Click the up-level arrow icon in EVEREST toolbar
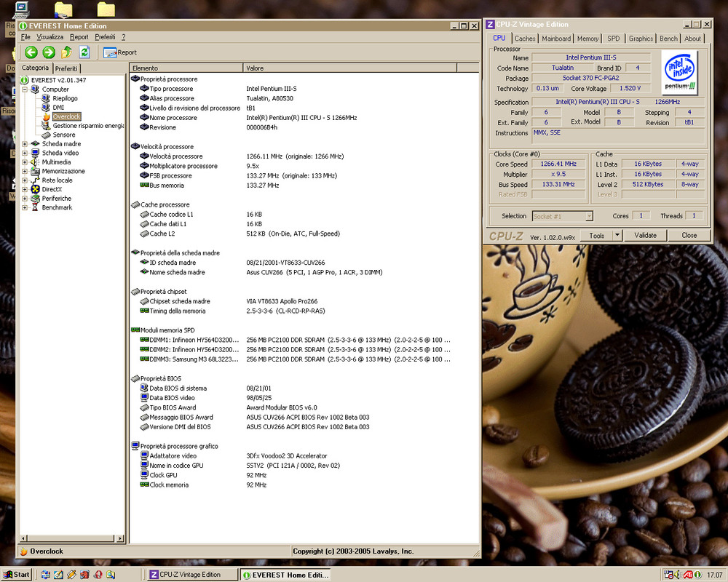The width and height of the screenshot is (728, 582). tap(67, 52)
